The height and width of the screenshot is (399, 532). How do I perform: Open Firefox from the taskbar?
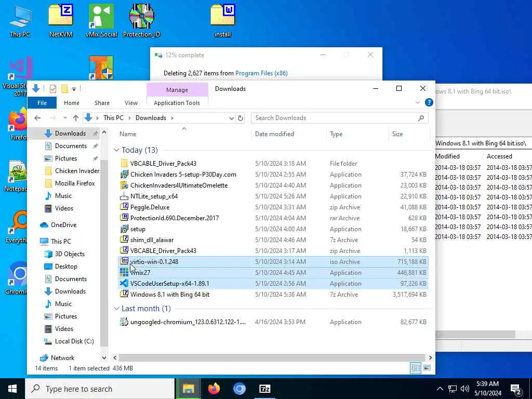pos(214,389)
